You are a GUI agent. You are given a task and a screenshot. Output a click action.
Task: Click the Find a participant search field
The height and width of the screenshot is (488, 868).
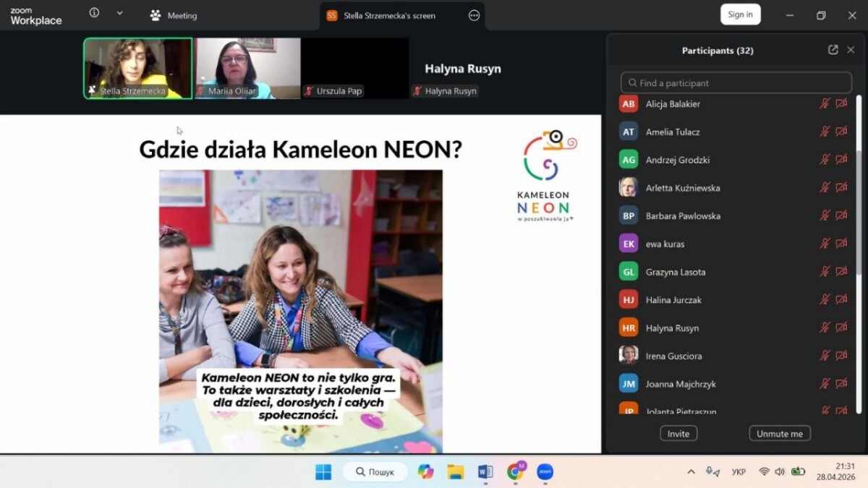736,82
